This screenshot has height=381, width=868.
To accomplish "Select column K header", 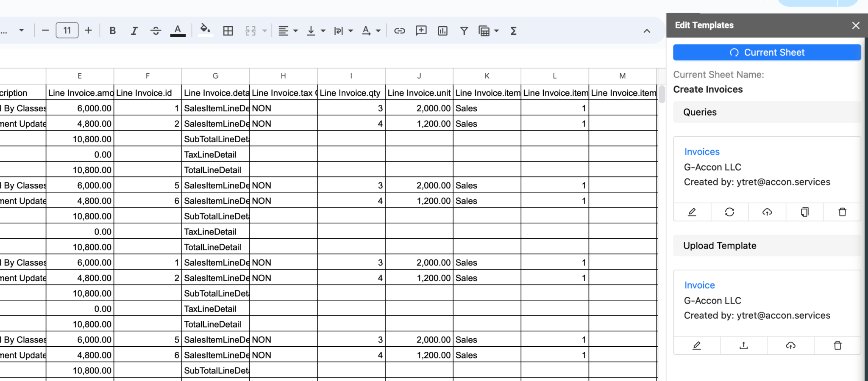I will [x=487, y=76].
